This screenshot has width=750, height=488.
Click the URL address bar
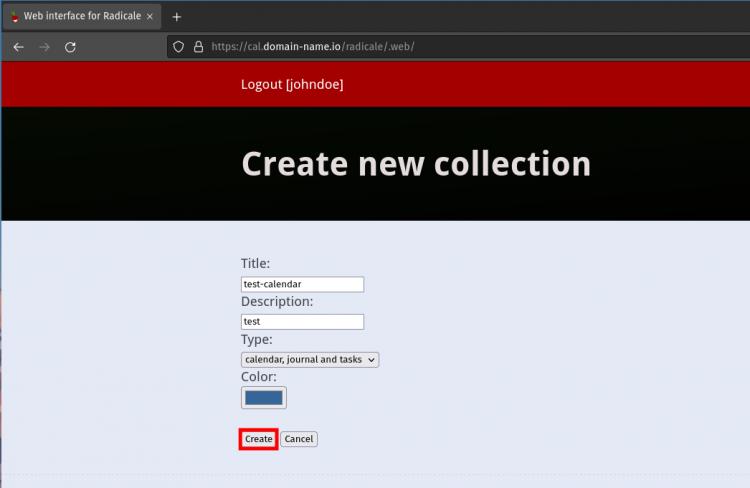(450, 46)
